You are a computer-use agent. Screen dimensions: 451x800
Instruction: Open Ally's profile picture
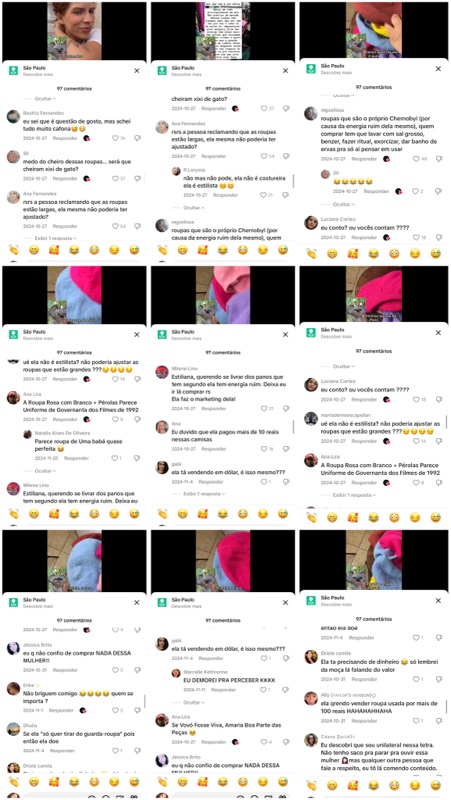pyautogui.click(x=311, y=698)
